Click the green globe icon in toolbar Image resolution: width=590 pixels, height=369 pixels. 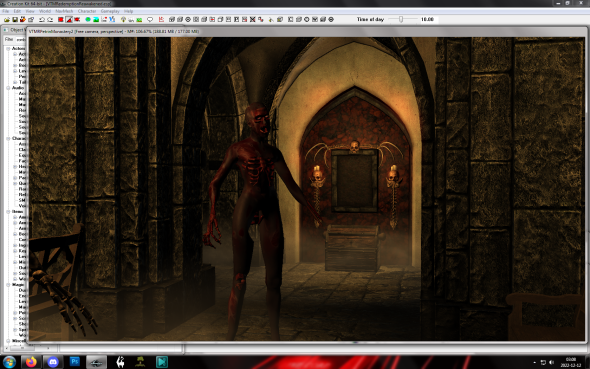pos(88,20)
